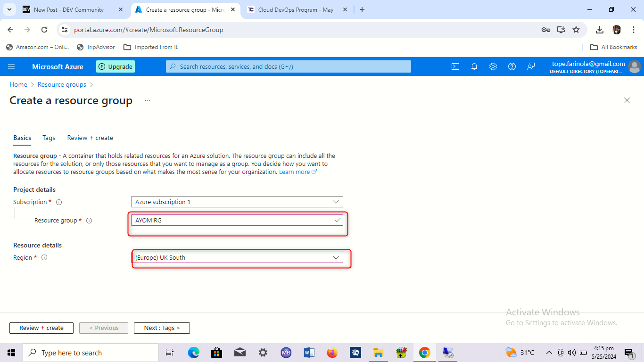Screen dimensions: 644x362
Task: View site information in the address bar
Action: click(65, 30)
